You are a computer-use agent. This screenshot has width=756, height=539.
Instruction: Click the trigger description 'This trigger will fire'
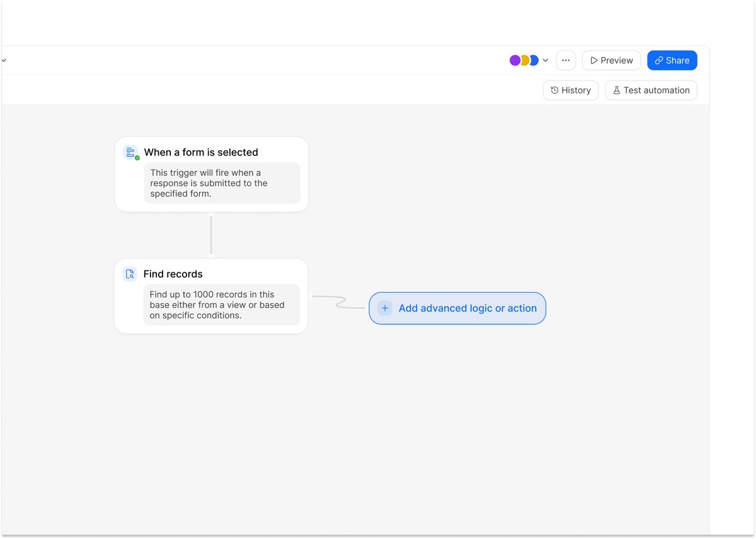coord(222,183)
